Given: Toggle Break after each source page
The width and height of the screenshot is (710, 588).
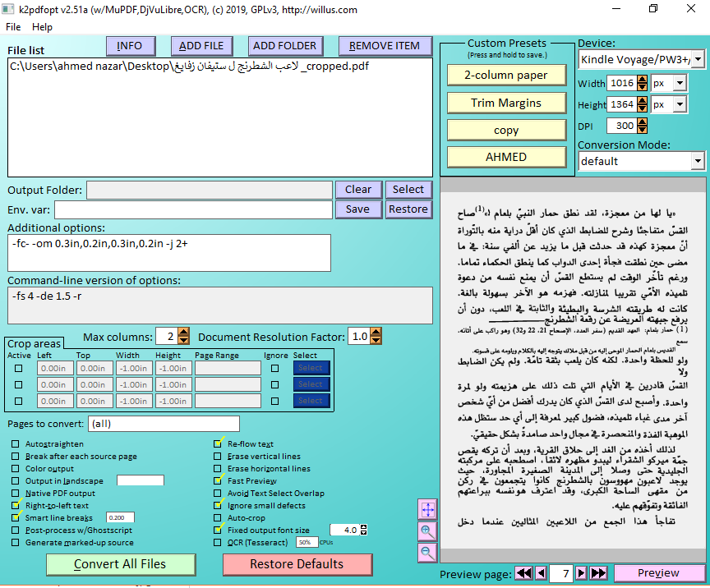Looking at the screenshot, I should coord(16,457).
